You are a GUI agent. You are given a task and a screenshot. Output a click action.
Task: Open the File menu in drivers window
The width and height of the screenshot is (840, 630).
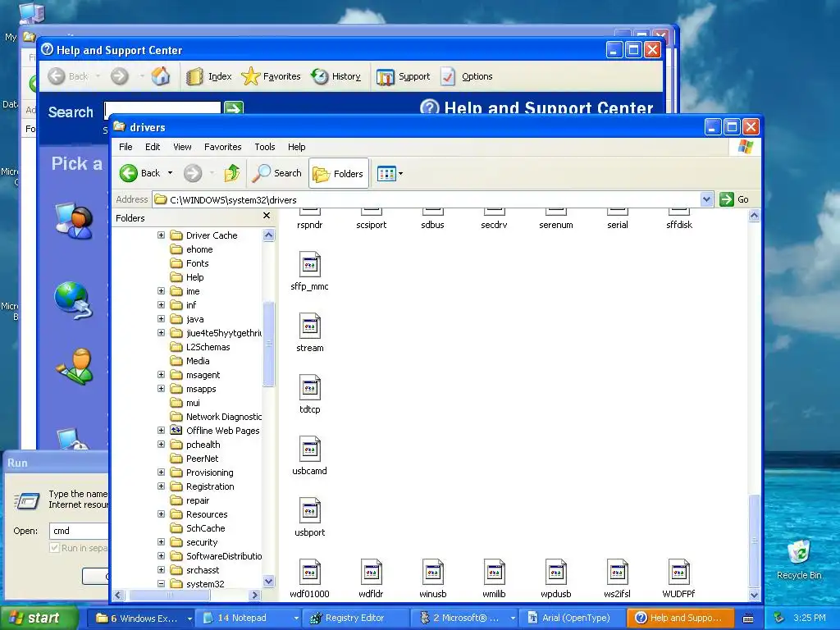(x=126, y=147)
